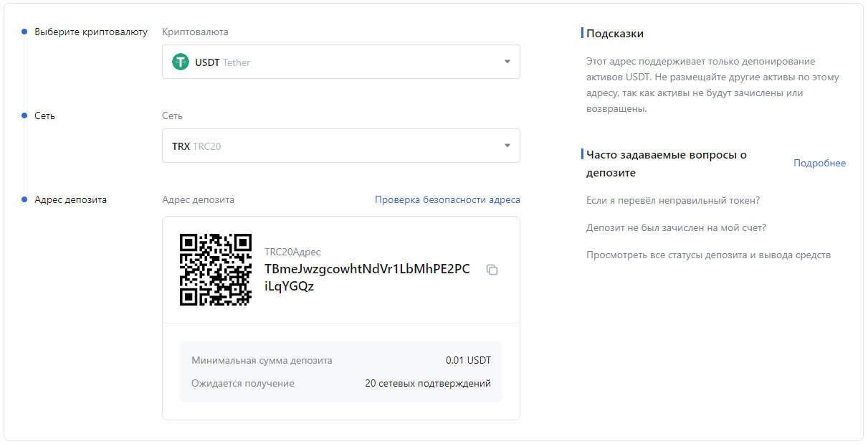View all deposit and withdrawal statuses

(x=708, y=255)
